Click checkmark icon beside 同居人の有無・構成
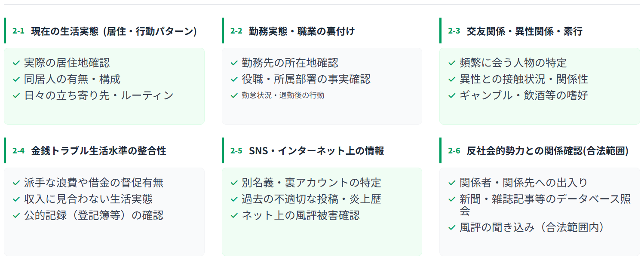Viewport: 644px width, 257px height. (16, 80)
